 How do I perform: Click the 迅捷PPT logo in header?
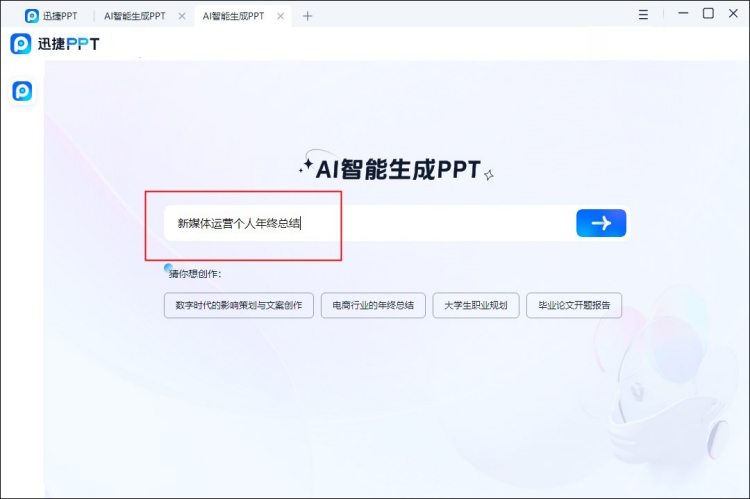coord(55,44)
